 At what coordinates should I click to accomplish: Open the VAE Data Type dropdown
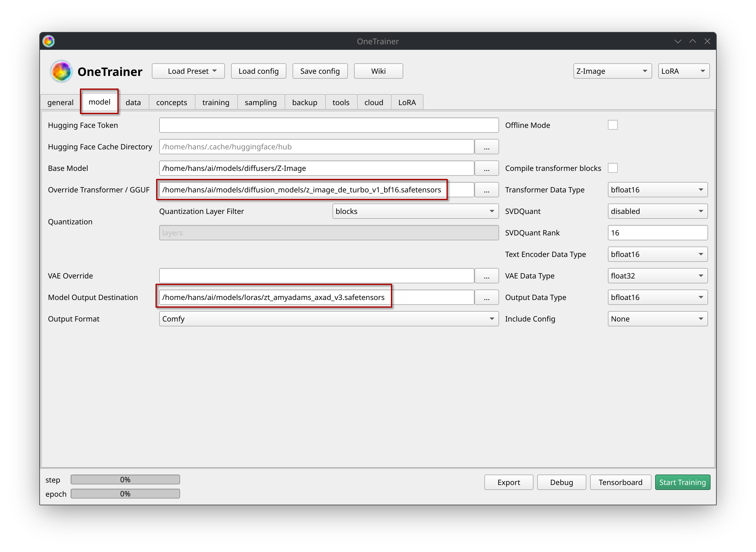pos(657,276)
